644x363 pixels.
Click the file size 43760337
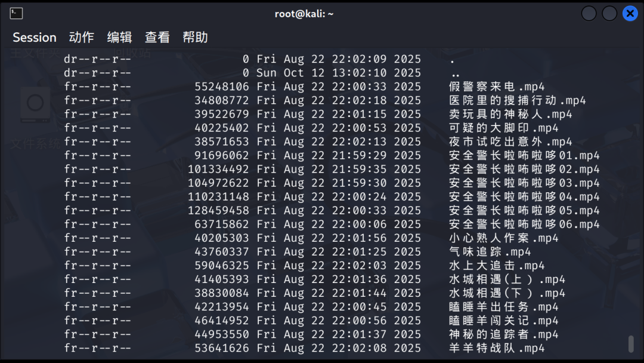[222, 252]
